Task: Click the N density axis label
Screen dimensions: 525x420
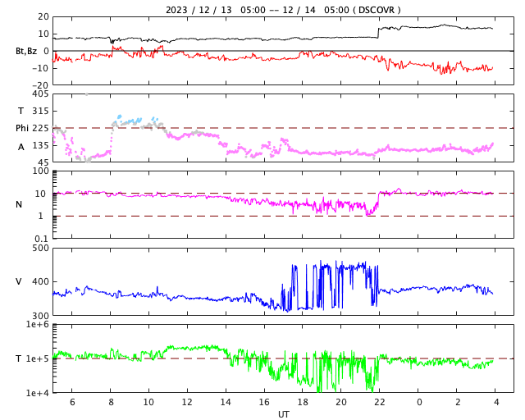Action: (x=19, y=204)
